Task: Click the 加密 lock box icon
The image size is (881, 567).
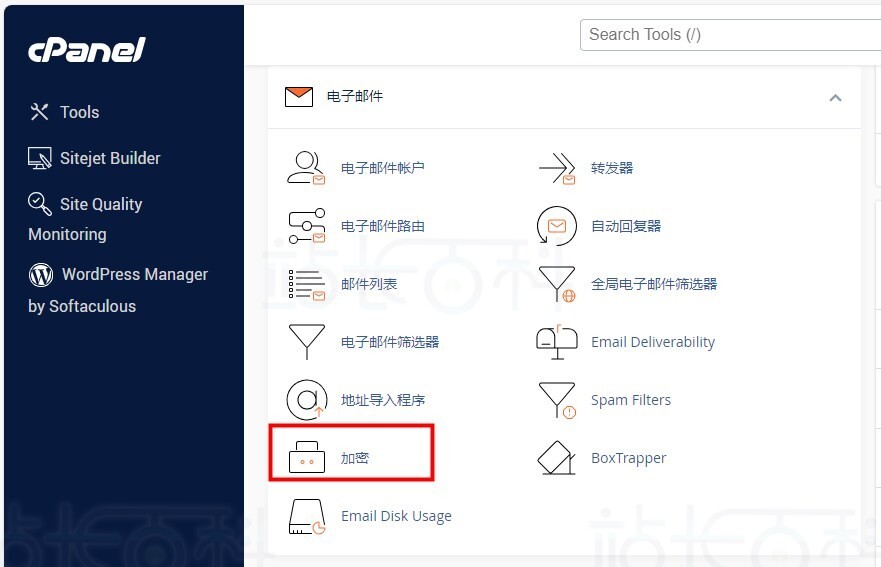Action: (307, 457)
